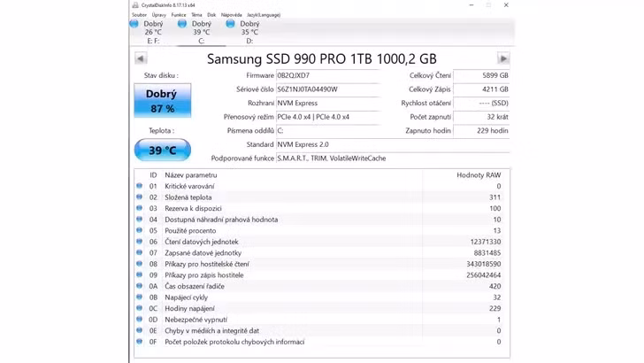Click status dot for Složená teplota row
Image resolution: width=644 pixels, height=363 pixels.
(140, 197)
